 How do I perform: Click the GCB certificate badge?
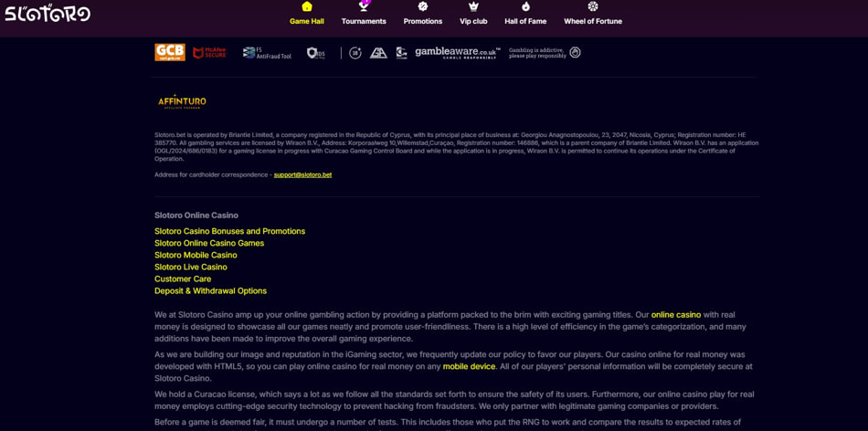170,53
